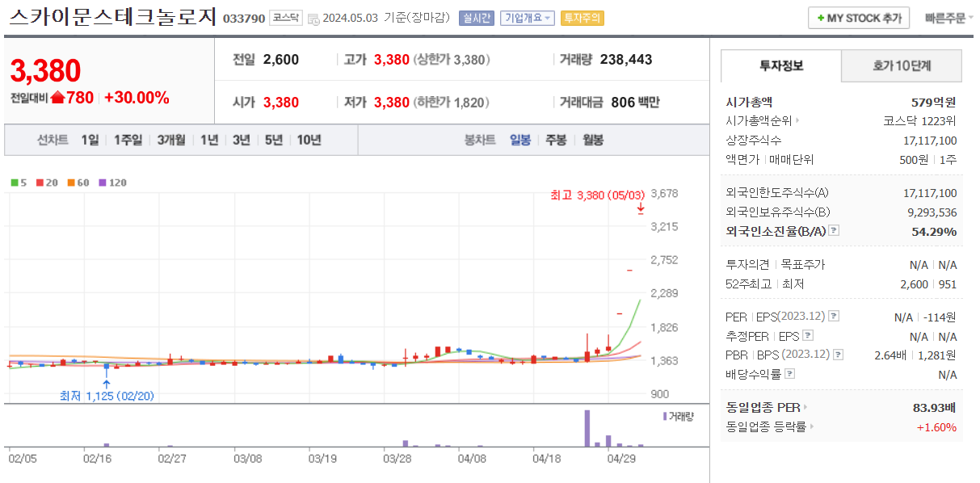Click the 최고 3,380 (05/03) chart marker

point(598,195)
